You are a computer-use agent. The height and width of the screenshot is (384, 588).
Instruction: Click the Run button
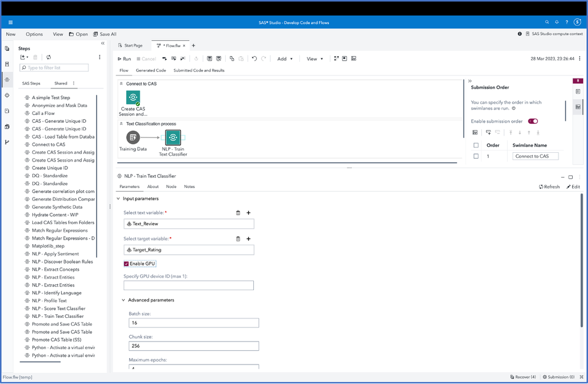(124, 59)
